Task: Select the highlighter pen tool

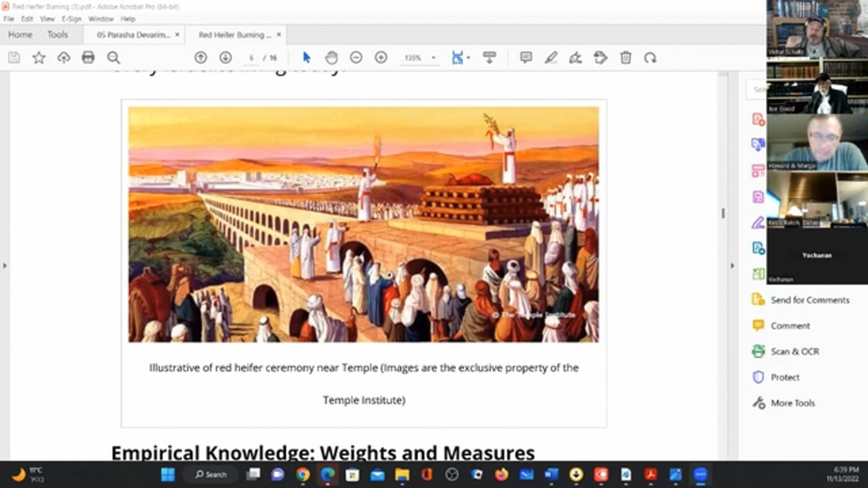Action: [x=551, y=58]
